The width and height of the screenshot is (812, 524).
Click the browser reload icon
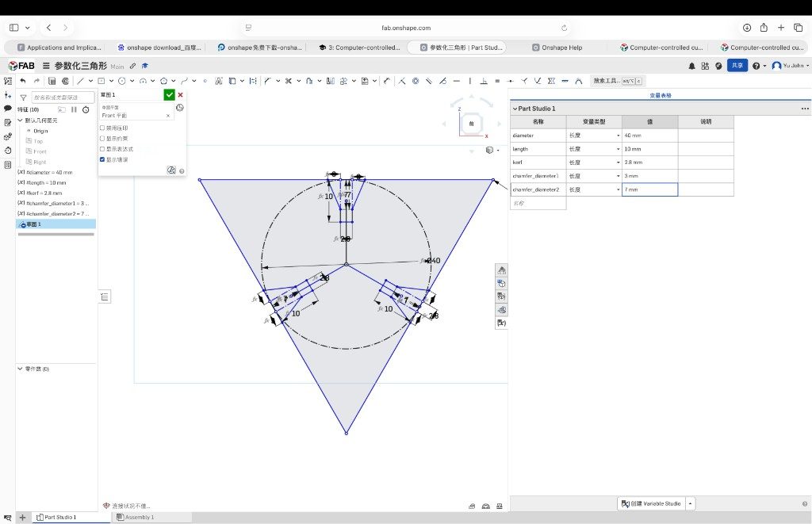click(564, 28)
